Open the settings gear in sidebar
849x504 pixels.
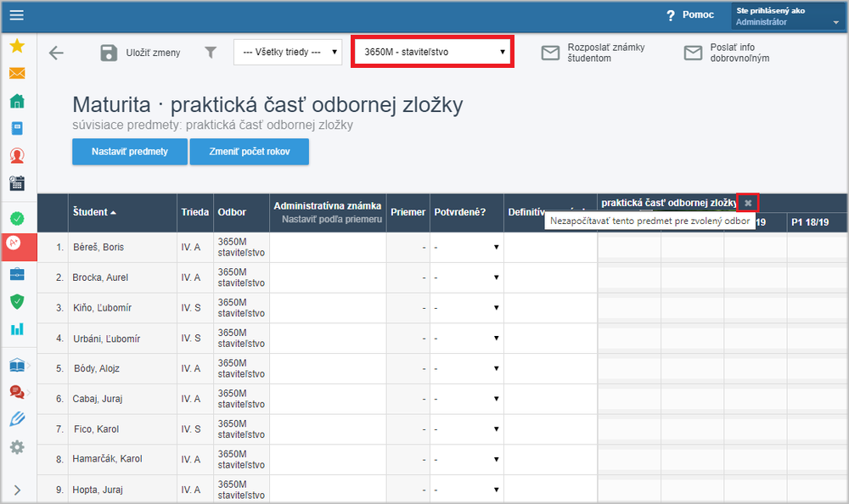click(17, 447)
